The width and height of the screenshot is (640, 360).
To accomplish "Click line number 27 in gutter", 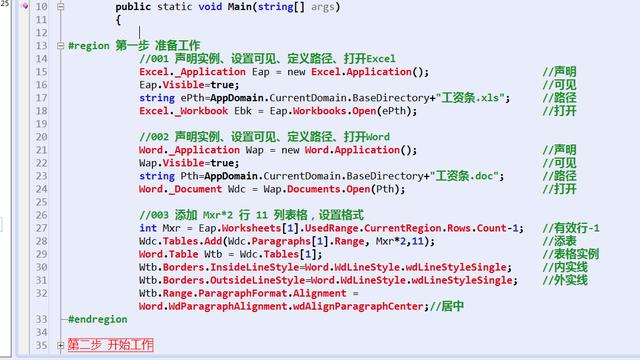I will pyautogui.click(x=41, y=228).
